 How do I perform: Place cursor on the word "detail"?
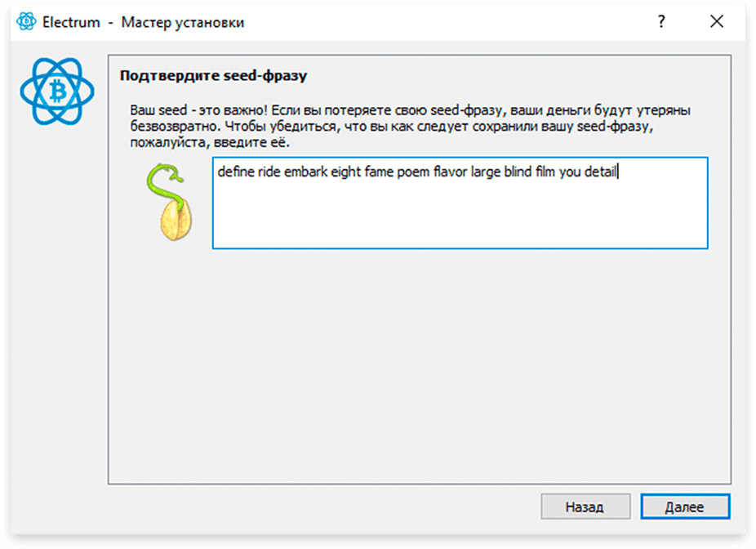601,172
